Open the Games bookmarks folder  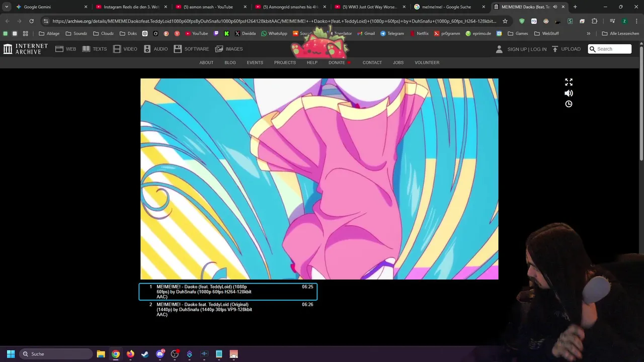(518, 33)
